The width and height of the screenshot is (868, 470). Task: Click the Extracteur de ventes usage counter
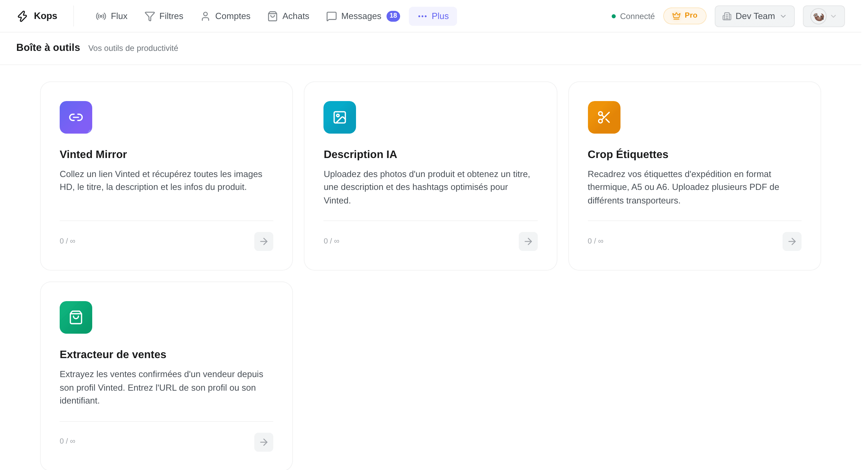(67, 441)
